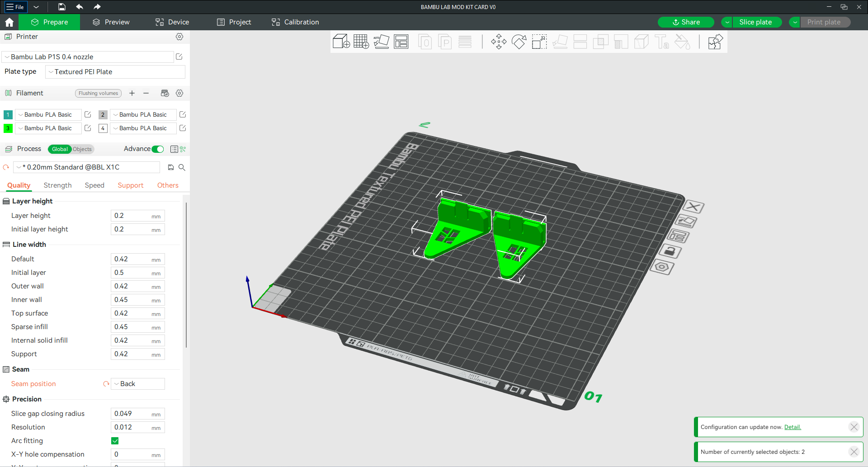Open the Calibration tab
Viewport: 868px width, 467px height.
[x=295, y=22]
